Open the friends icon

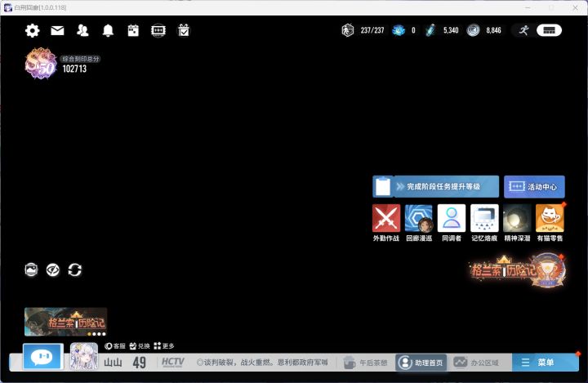82,30
